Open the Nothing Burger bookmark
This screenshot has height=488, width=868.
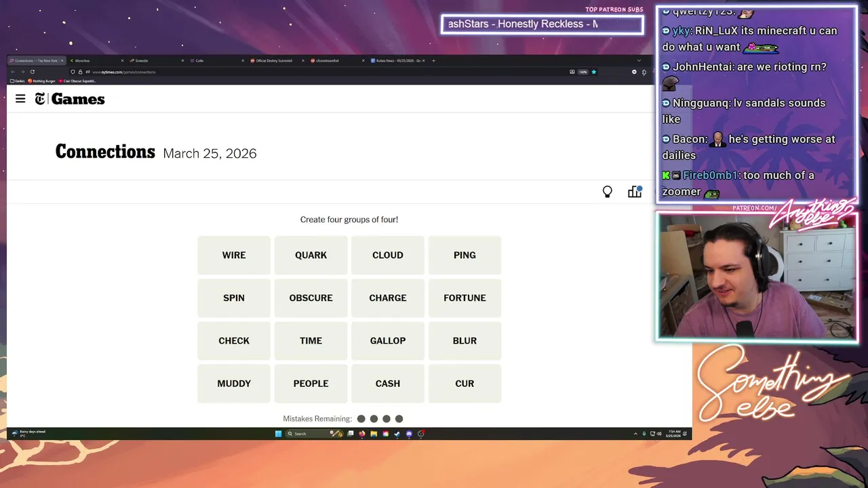click(42, 81)
